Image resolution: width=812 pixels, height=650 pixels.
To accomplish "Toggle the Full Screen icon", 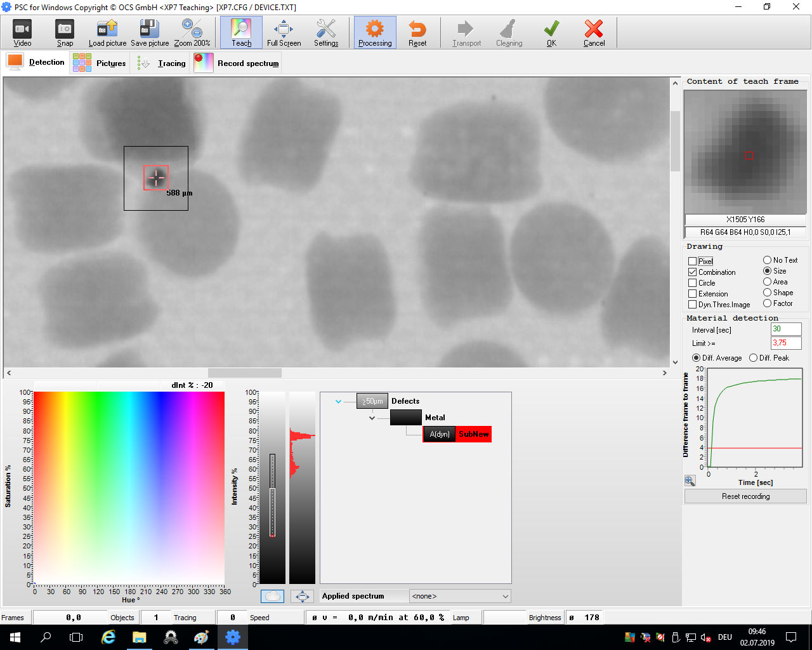I will tap(284, 29).
